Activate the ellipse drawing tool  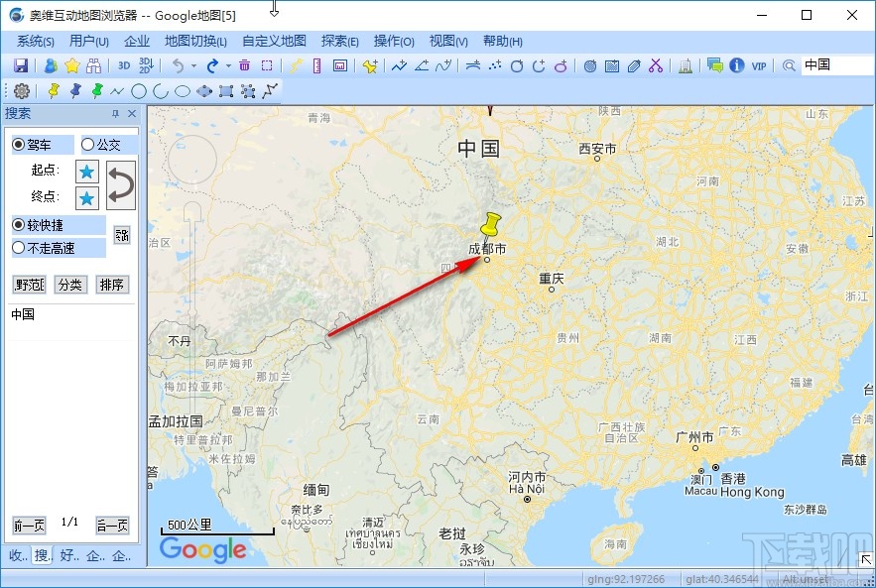pyautogui.click(x=183, y=90)
